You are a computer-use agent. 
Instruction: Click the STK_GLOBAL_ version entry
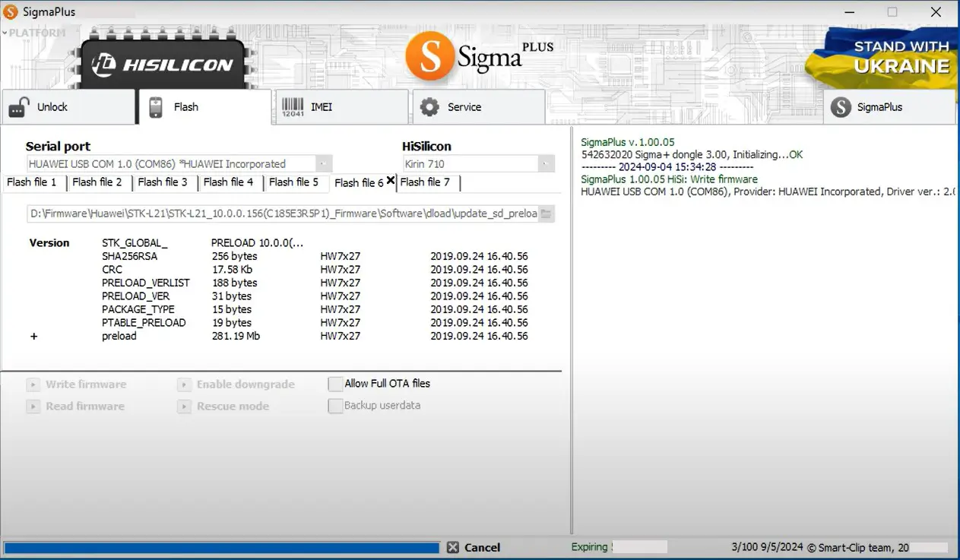135,243
